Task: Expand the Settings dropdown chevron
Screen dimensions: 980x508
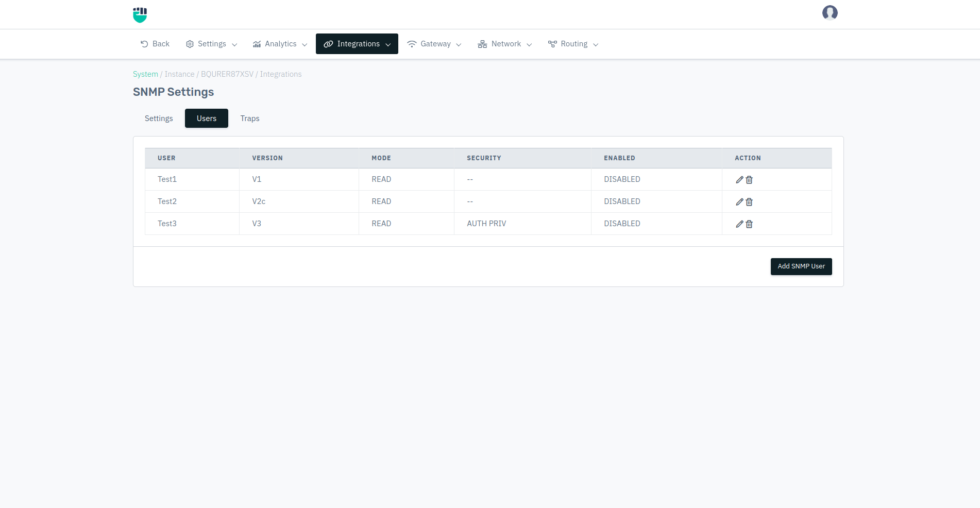Action: coord(234,45)
